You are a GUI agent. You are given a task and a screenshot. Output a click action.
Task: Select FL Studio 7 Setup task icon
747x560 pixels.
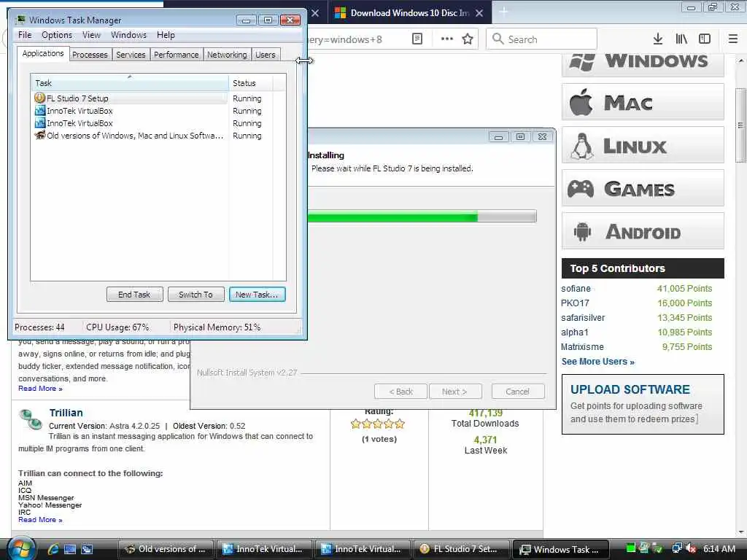point(39,98)
